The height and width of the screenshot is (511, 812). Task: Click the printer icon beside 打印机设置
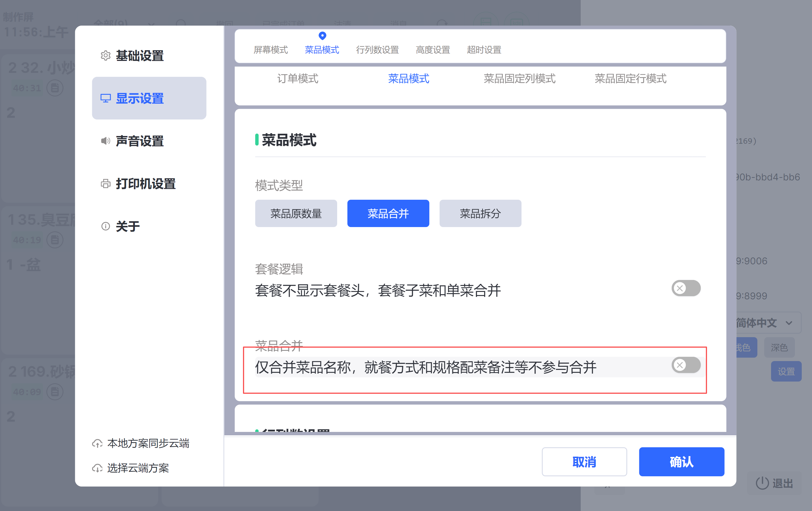click(x=106, y=184)
